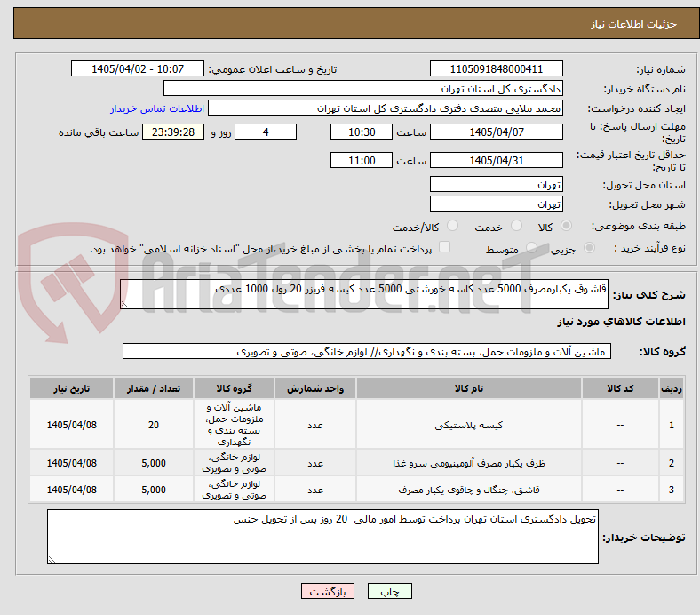Open the اطلاعات تماس خریدار link
This screenshot has height=615, width=700.
click(157, 108)
